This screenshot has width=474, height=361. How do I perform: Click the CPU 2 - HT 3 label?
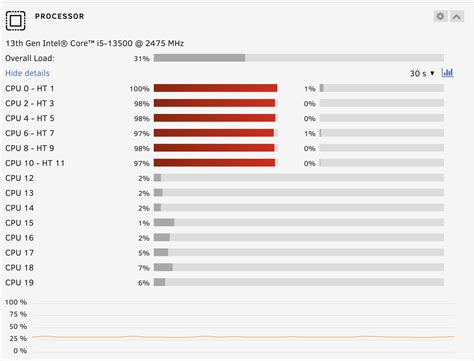click(x=30, y=103)
